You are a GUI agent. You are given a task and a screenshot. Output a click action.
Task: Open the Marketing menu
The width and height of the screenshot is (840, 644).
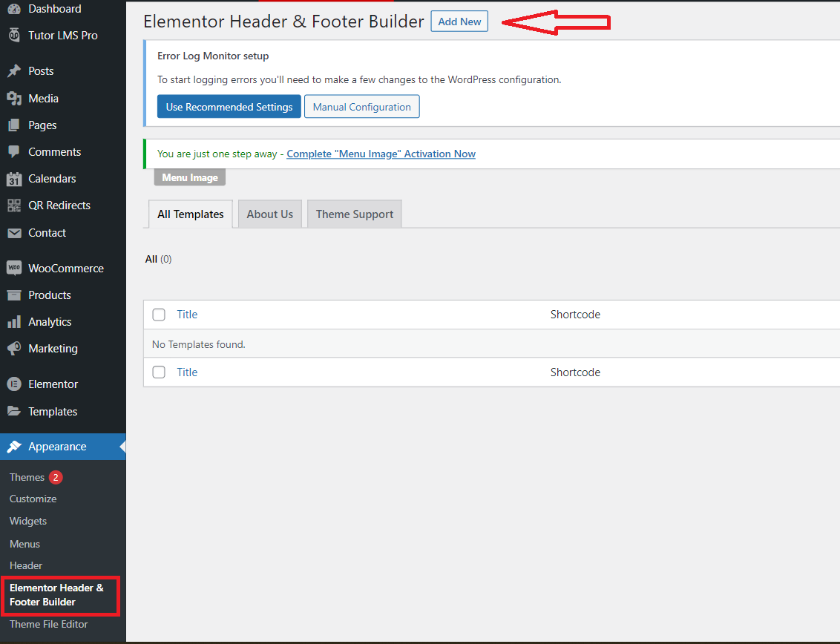pos(53,348)
